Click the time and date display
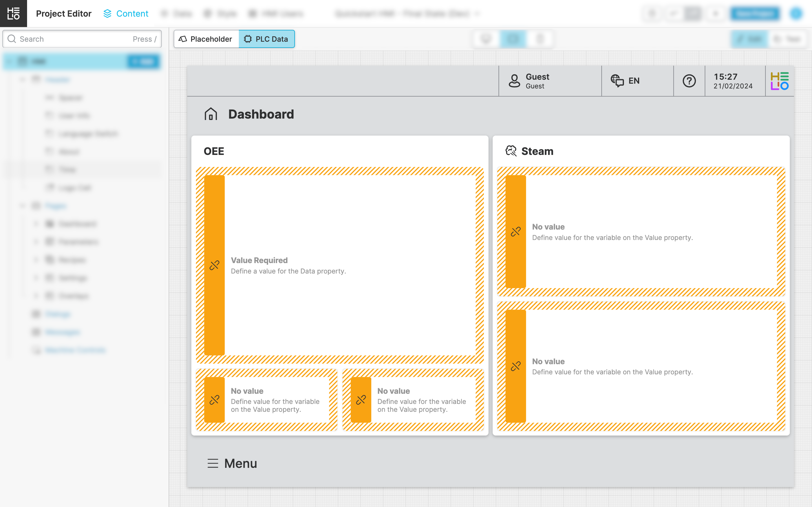This screenshot has height=507, width=812. [x=733, y=81]
